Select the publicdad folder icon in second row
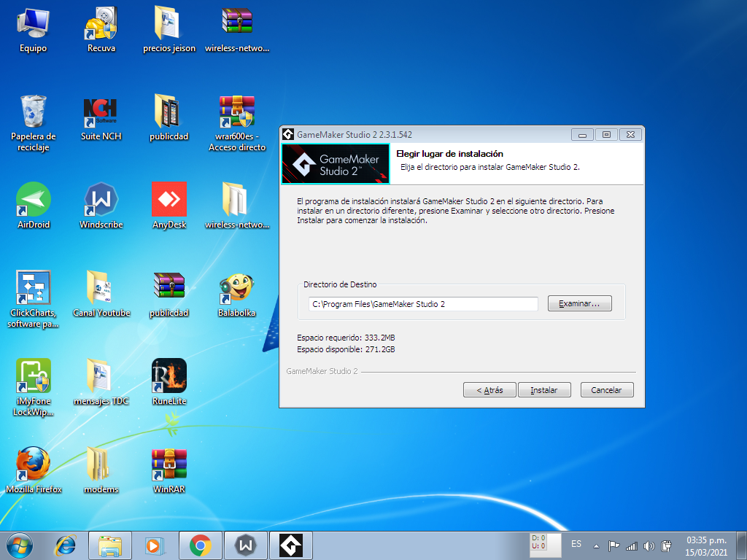 coord(169,118)
